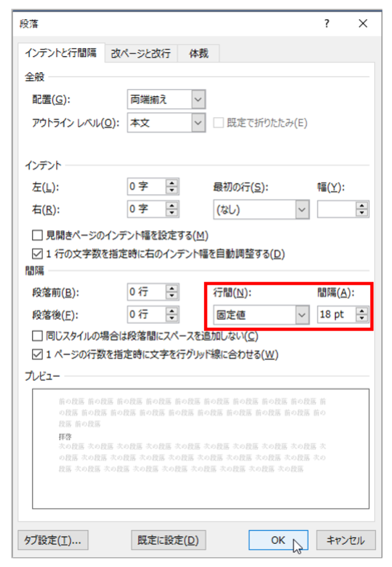The width and height of the screenshot is (392, 567).
Task: Increase 段落前 spacing with up arrow
Action: 171,289
